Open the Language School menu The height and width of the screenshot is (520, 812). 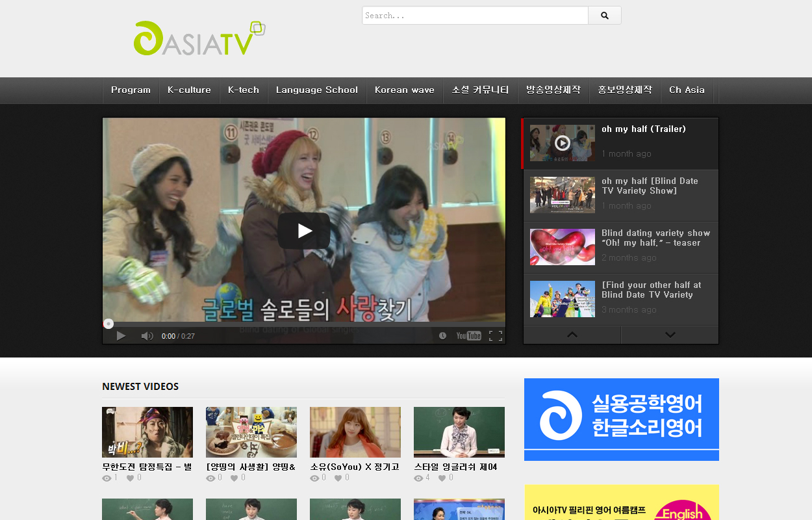317,90
